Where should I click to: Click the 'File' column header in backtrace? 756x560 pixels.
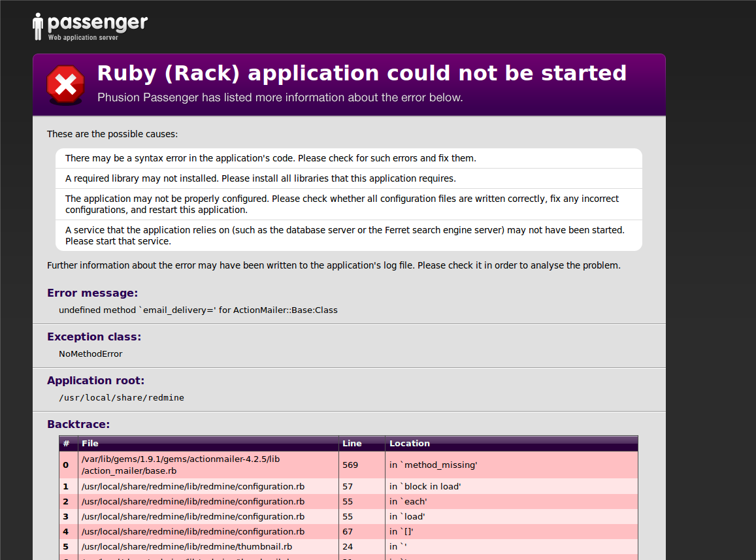coord(90,443)
